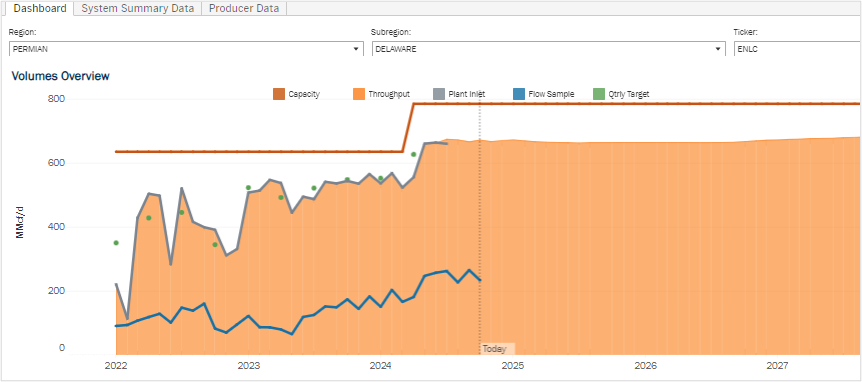The height and width of the screenshot is (382, 862).
Task: Toggle the Flow Sample legend entry
Action: [x=543, y=94]
